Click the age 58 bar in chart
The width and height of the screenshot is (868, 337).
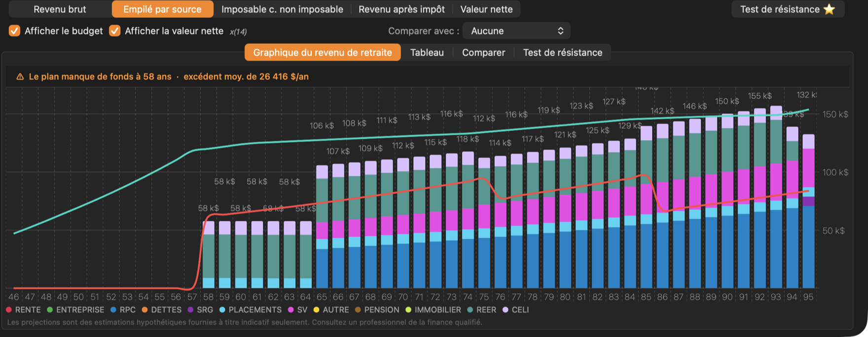point(209,255)
